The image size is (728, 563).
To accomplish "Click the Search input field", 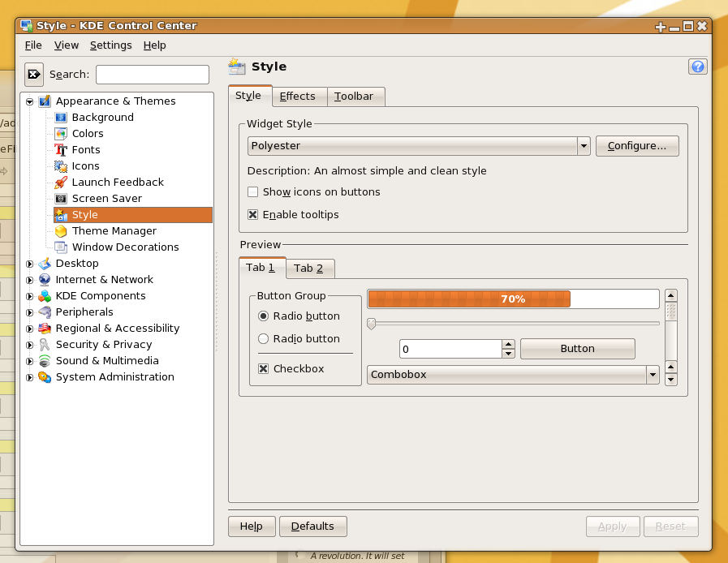I will pos(153,75).
